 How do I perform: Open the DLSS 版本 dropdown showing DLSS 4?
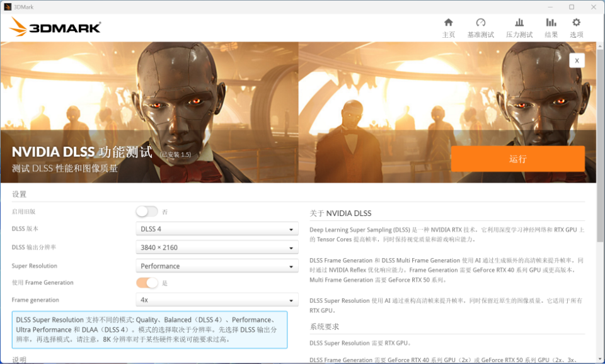[x=217, y=229]
